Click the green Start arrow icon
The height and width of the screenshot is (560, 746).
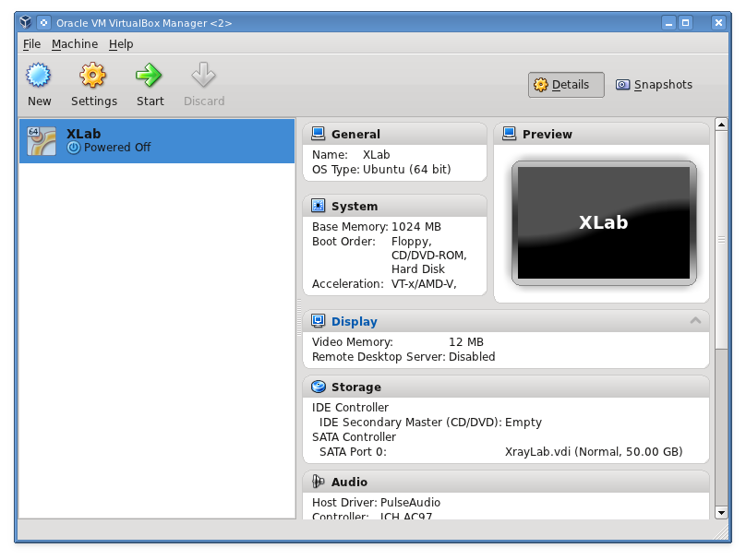pyautogui.click(x=149, y=75)
